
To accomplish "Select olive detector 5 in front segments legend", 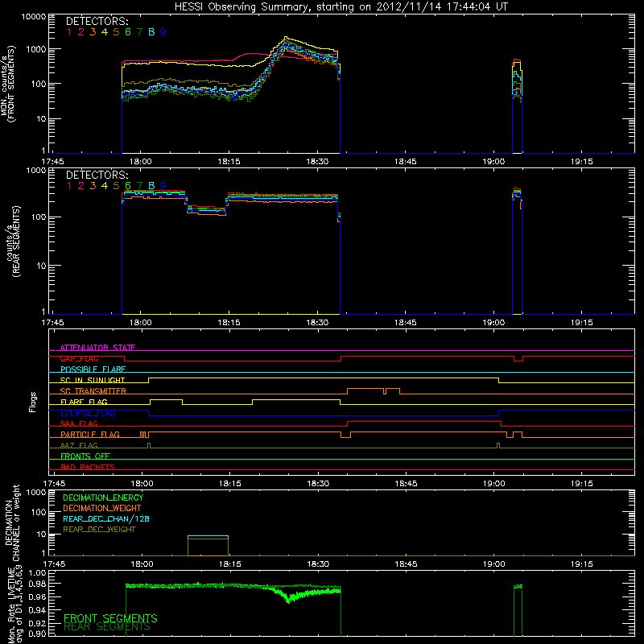I will tap(116, 32).
